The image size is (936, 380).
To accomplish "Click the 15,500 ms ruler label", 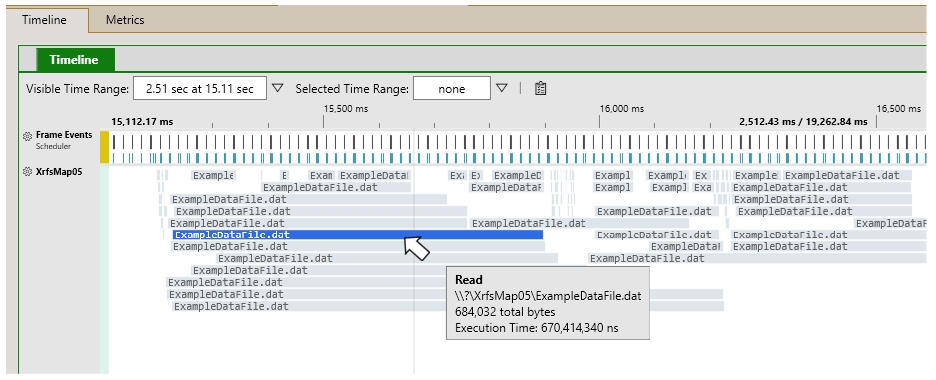I will (x=346, y=109).
